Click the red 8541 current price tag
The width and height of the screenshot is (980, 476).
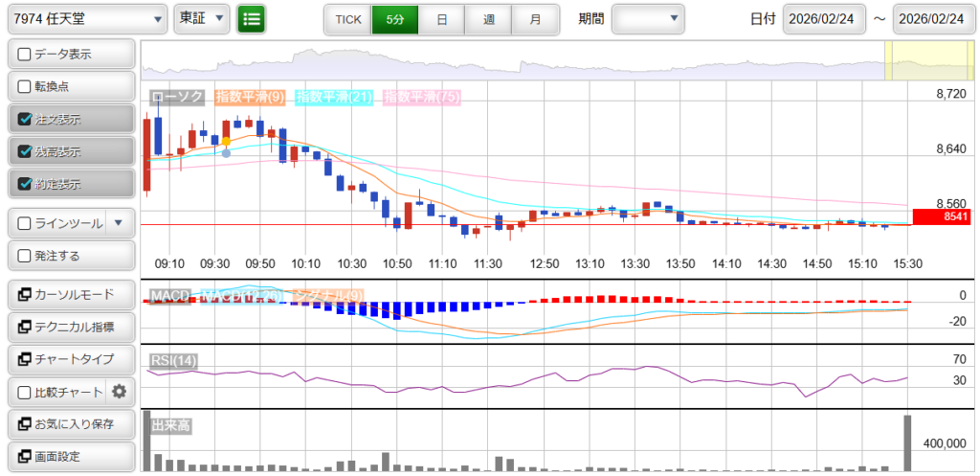click(942, 217)
